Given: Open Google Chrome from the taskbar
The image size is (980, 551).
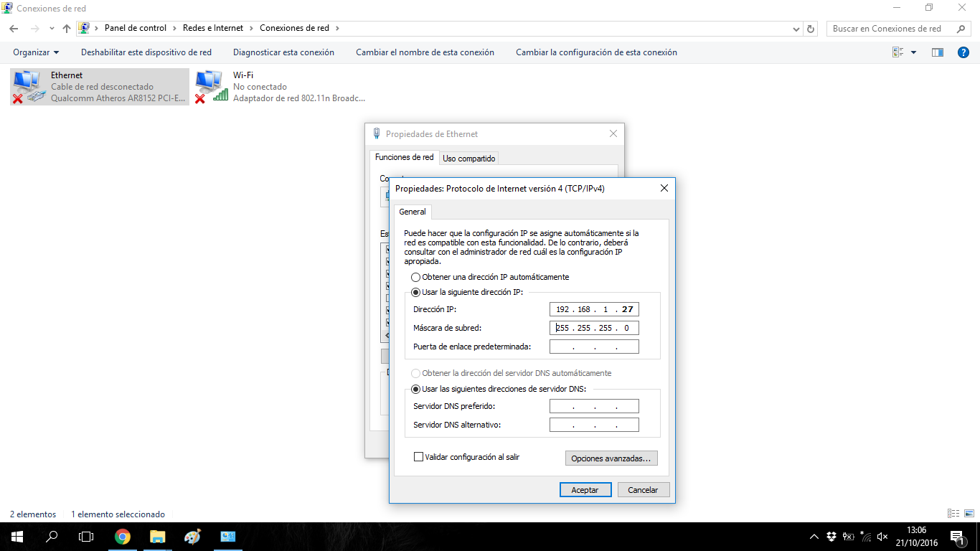Looking at the screenshot, I should pos(123,537).
